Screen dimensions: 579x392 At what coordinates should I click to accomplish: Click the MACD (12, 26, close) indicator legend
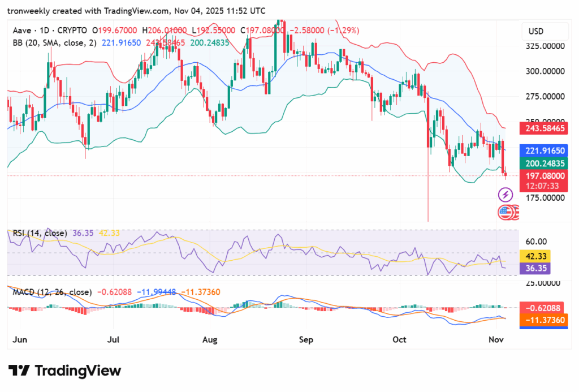coord(52,292)
